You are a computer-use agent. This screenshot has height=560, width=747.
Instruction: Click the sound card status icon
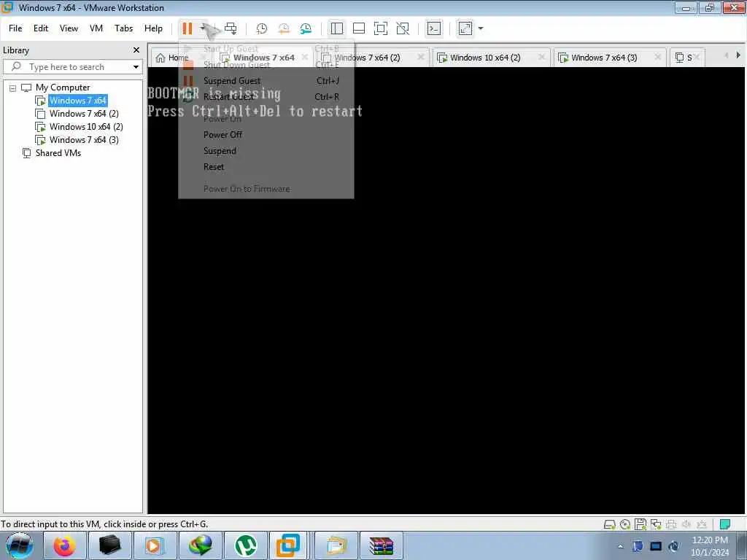pos(686,525)
